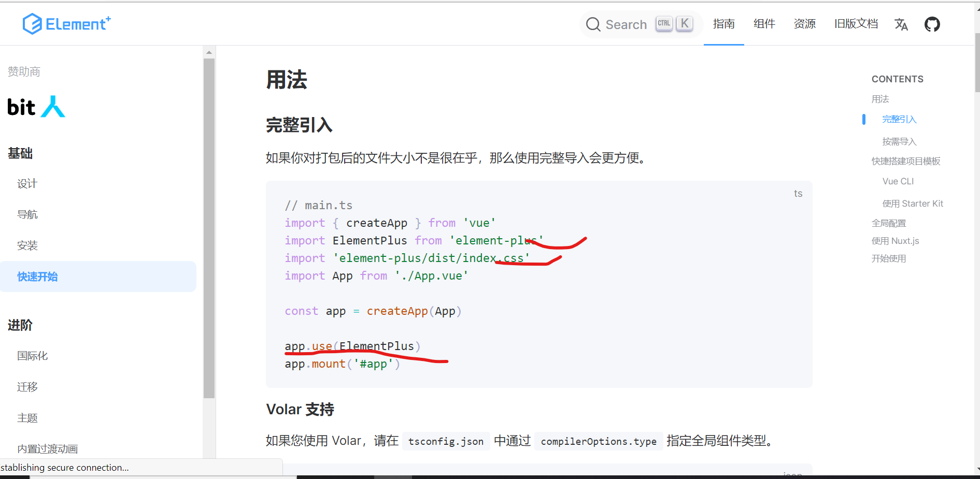The width and height of the screenshot is (980, 479).
Task: Click the Element Plus logo
Action: [66, 23]
